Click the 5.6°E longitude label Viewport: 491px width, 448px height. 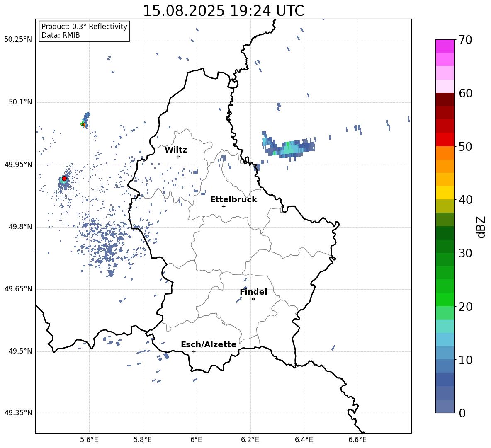[89, 440]
